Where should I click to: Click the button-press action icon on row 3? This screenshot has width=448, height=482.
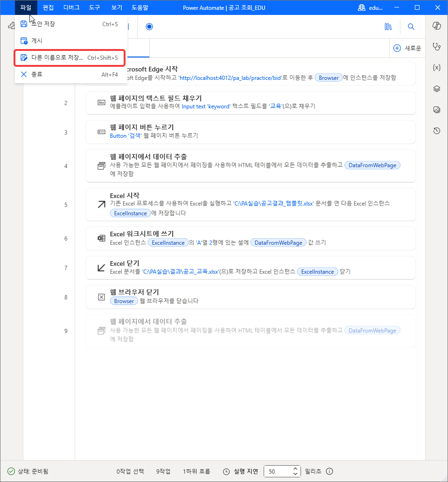point(101,132)
